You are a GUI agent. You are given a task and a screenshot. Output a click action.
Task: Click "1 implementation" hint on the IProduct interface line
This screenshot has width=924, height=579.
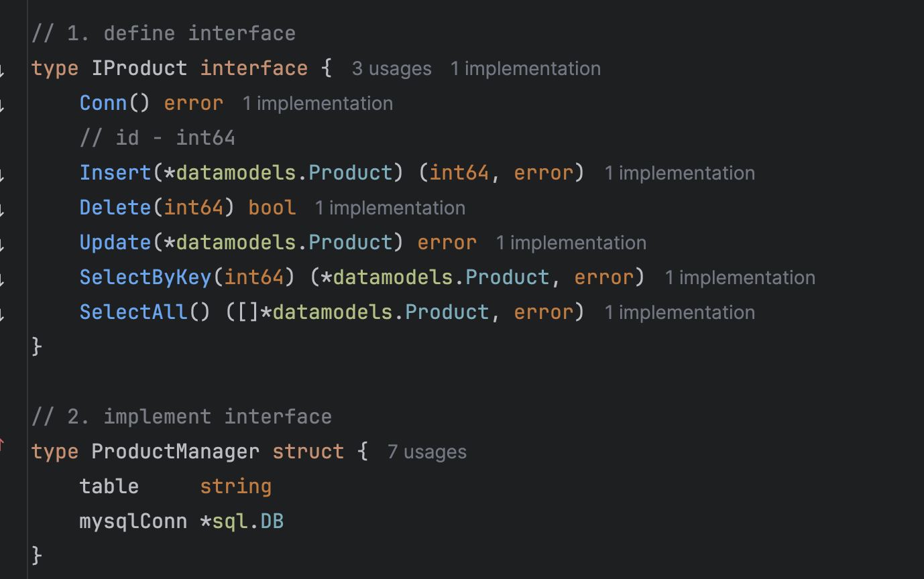pos(525,68)
